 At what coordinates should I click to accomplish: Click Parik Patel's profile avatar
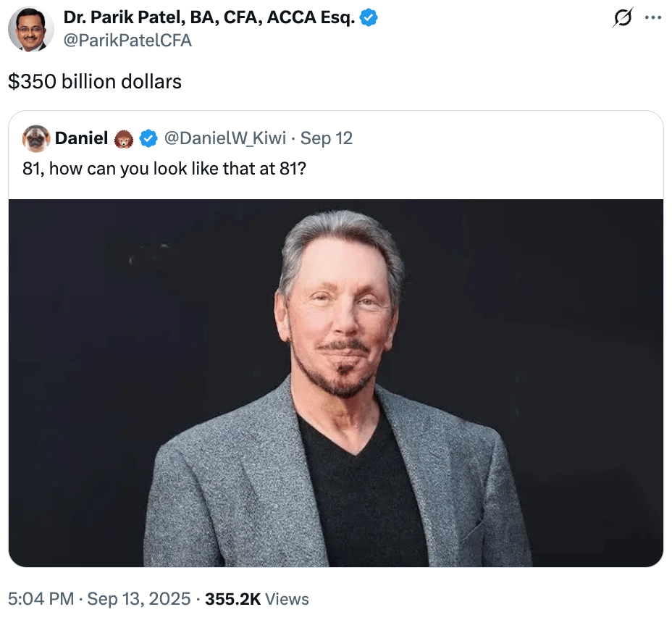point(29,30)
